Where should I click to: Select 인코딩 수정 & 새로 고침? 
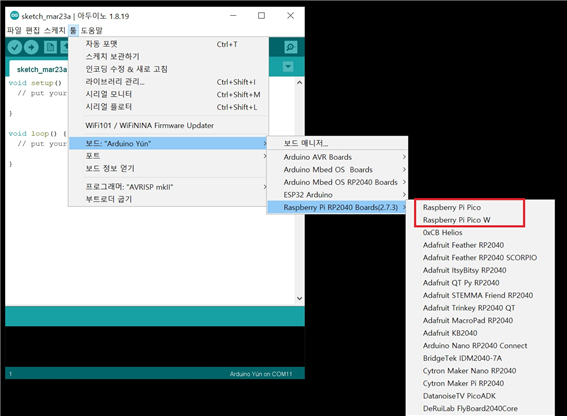168,69
